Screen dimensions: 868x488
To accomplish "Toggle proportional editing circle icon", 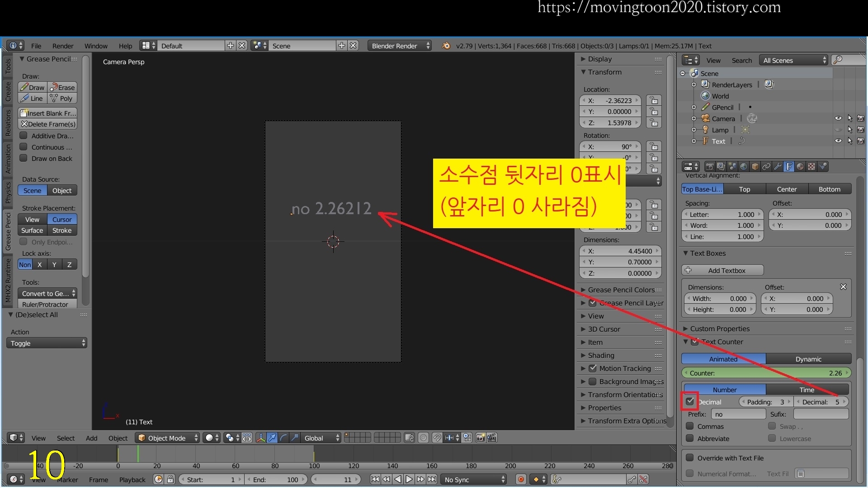I will point(423,438).
